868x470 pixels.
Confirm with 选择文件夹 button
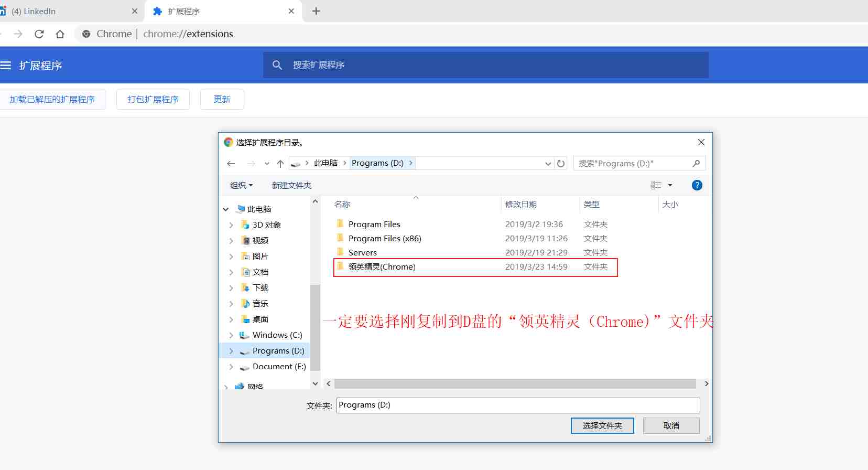click(x=602, y=426)
